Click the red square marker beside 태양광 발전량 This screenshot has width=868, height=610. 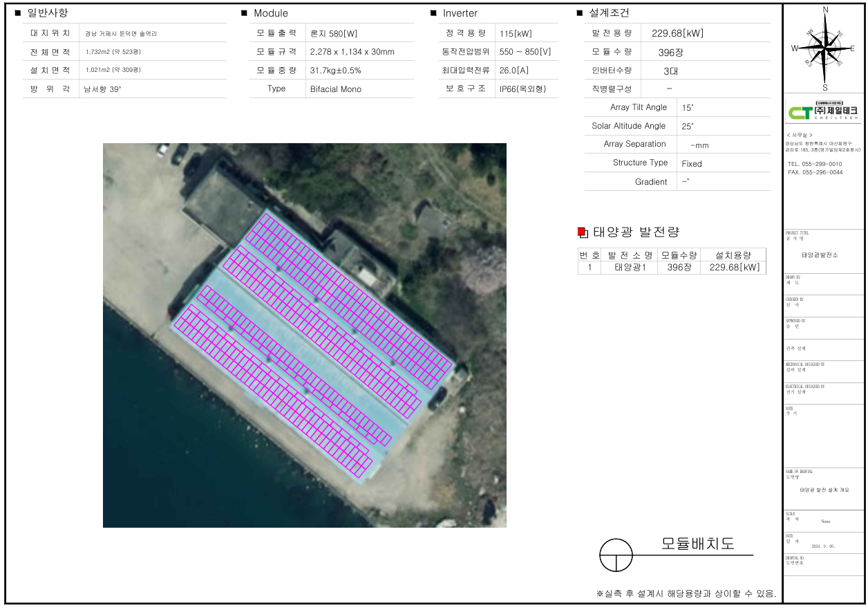(x=581, y=232)
